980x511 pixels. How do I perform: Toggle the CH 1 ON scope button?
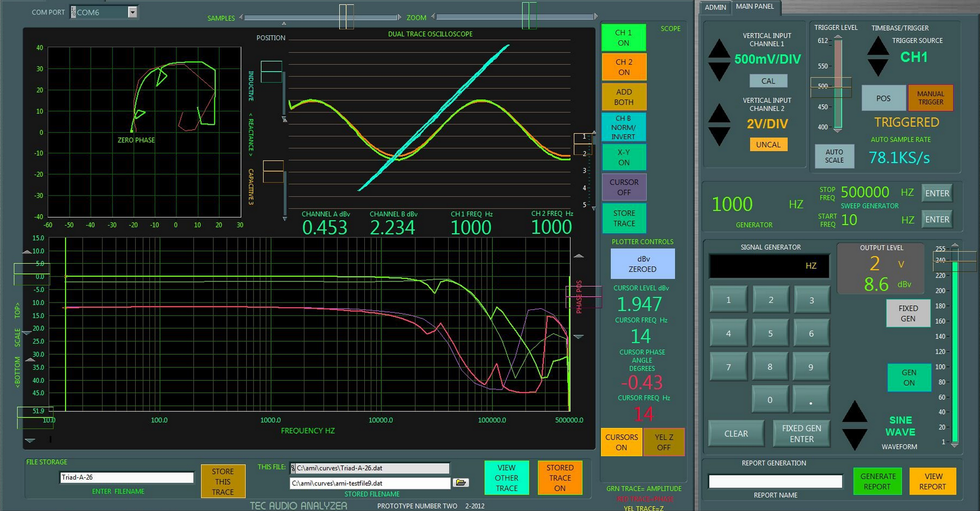coord(623,38)
